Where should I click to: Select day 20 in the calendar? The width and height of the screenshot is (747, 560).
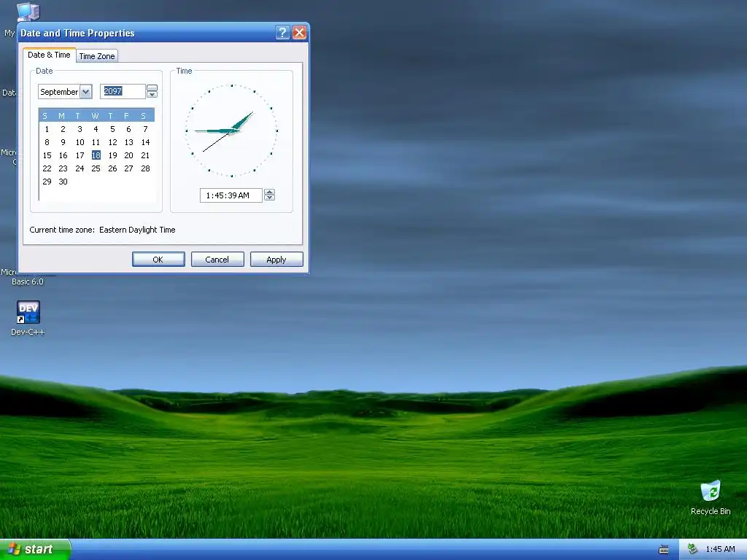[128, 155]
